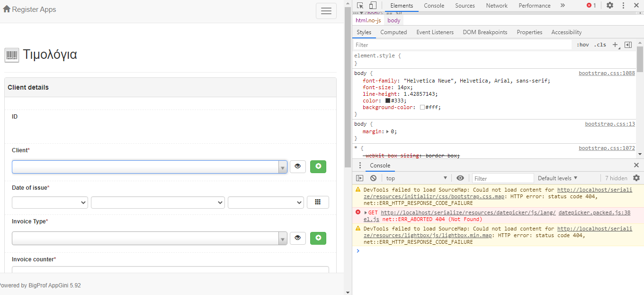Clear the console

click(373, 178)
